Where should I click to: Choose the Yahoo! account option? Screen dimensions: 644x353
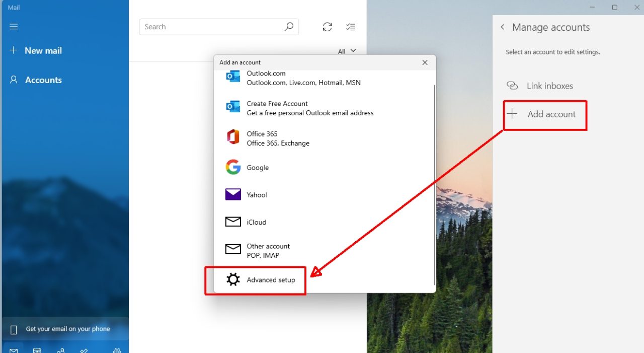pos(257,194)
